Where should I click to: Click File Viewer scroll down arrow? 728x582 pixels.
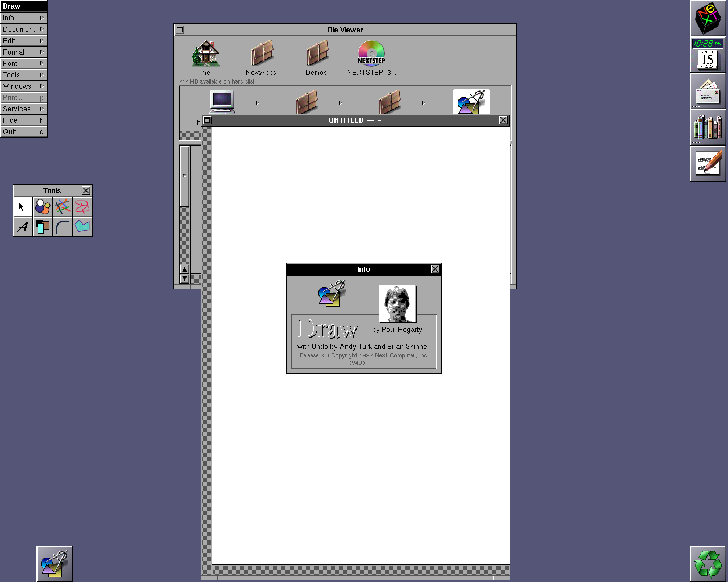pyautogui.click(x=184, y=278)
